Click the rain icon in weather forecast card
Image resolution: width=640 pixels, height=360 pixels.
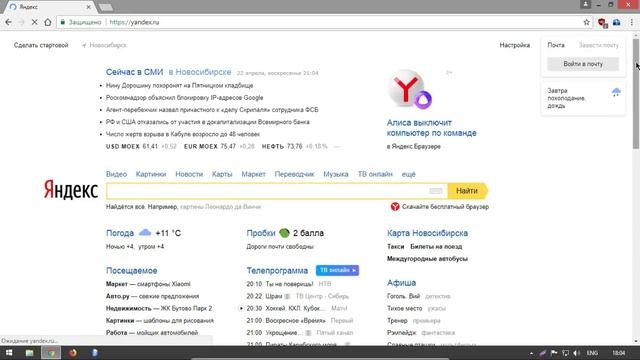click(x=616, y=92)
